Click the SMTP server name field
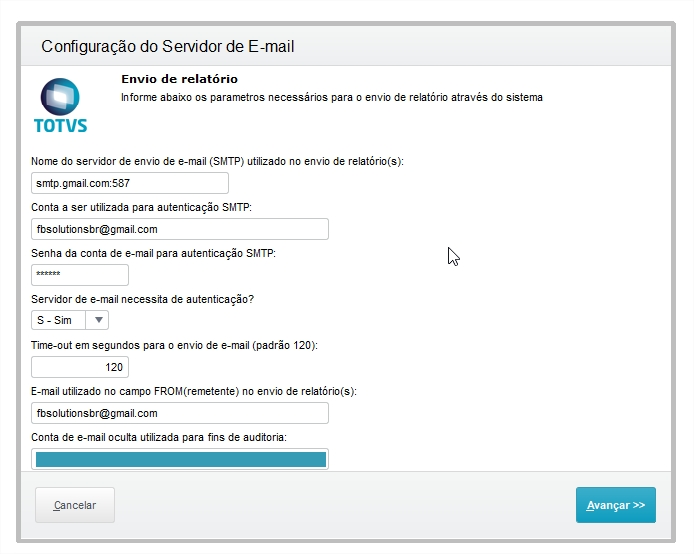694x554 pixels. [130, 183]
